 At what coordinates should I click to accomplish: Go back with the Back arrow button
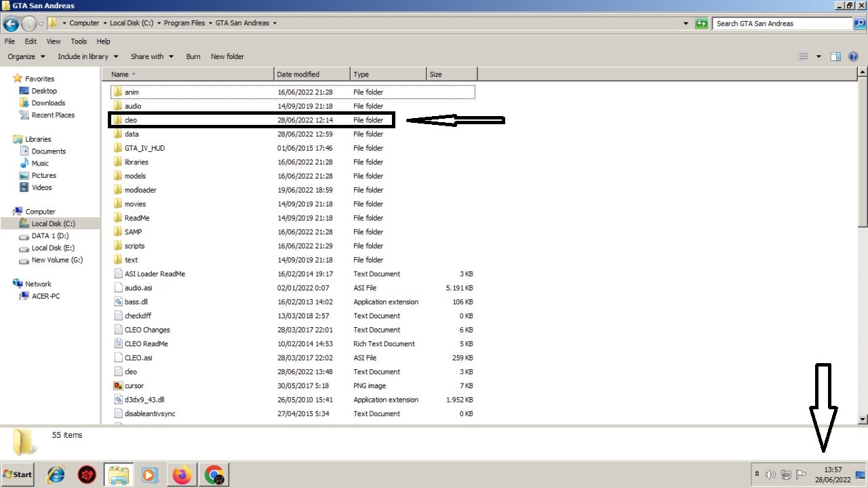coord(11,24)
